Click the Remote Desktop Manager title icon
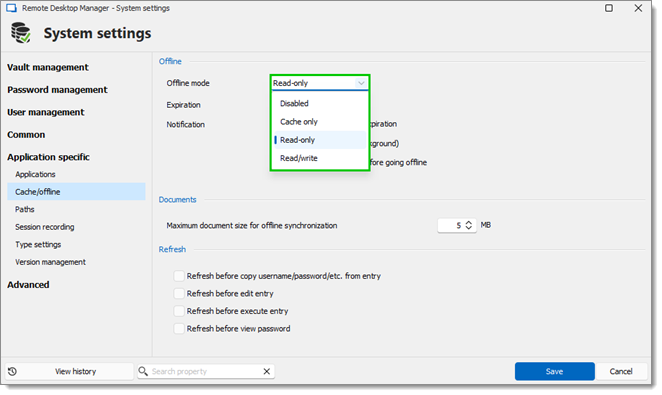Viewport: 662px width, 395px height. tap(11, 8)
